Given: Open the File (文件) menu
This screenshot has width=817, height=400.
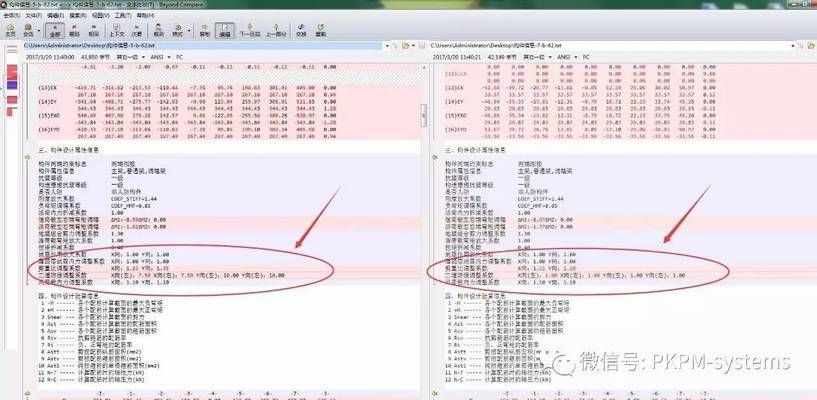Looking at the screenshot, I should point(33,16).
